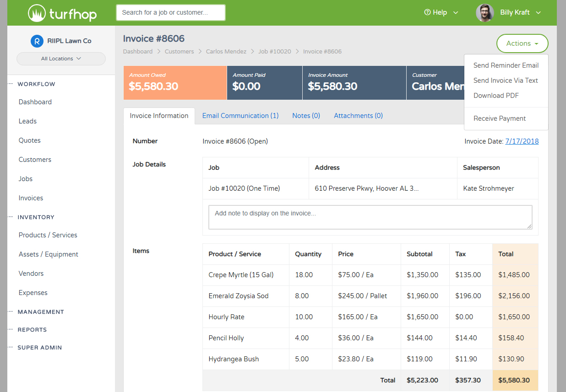Click Billy Kraft's profile avatar
Image resolution: width=566 pixels, height=392 pixels.
click(484, 12)
